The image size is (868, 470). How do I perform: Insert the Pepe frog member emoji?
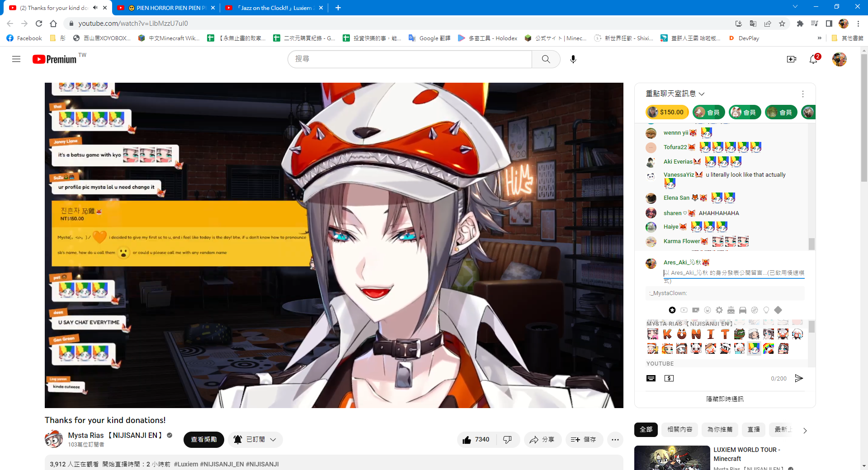tap(740, 334)
